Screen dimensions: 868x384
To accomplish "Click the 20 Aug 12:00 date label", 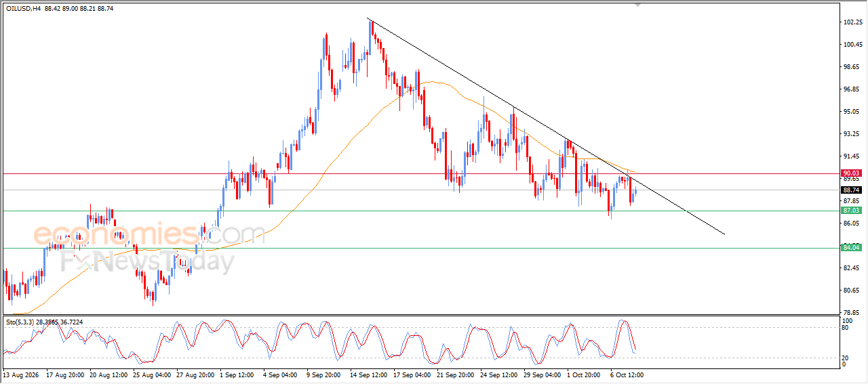I will click(108, 375).
